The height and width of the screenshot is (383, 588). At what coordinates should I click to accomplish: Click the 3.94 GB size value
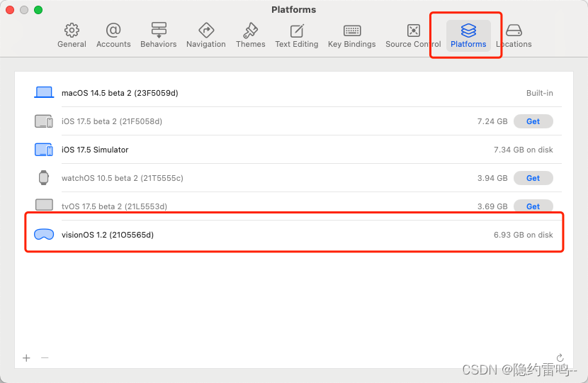point(492,178)
